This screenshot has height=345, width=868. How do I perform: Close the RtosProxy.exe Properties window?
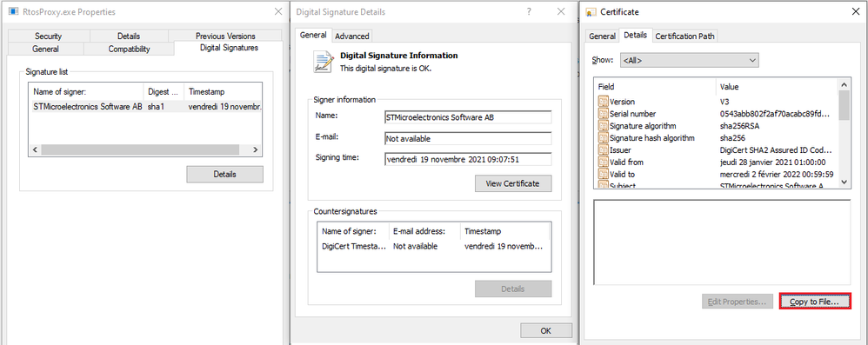pyautogui.click(x=278, y=11)
